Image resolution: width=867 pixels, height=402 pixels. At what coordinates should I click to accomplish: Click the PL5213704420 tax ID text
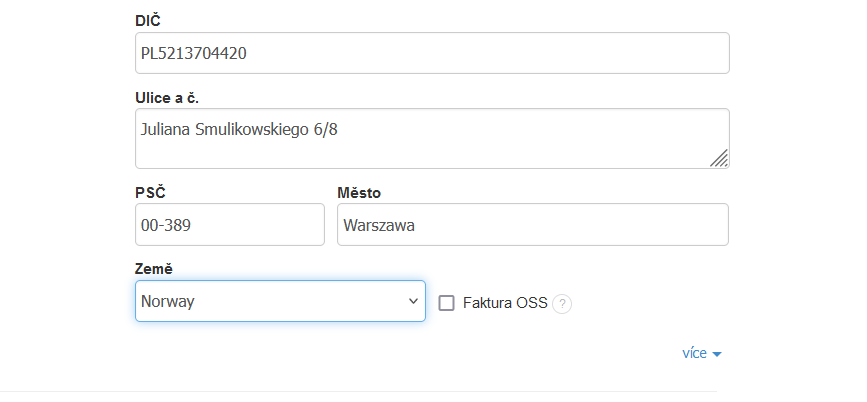(x=194, y=53)
